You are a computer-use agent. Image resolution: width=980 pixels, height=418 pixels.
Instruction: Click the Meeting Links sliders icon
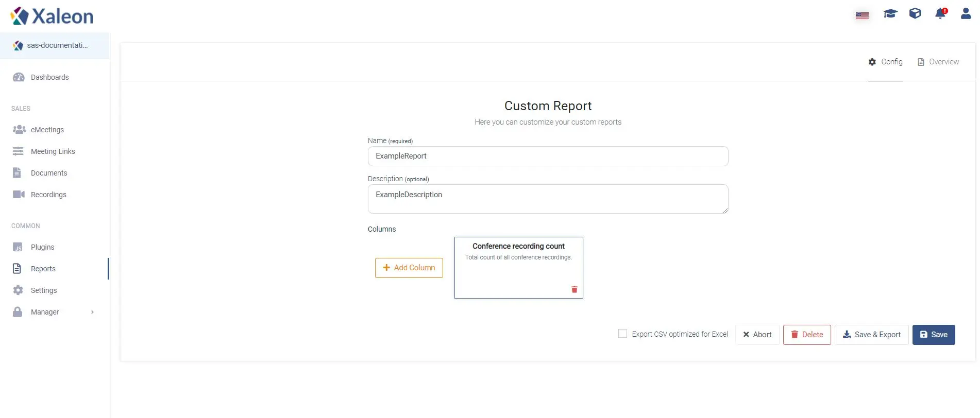coord(18,151)
